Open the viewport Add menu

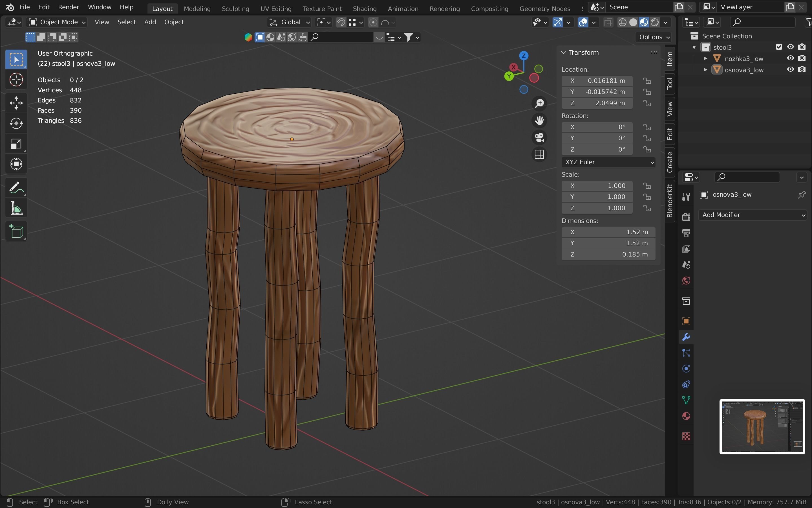point(150,22)
